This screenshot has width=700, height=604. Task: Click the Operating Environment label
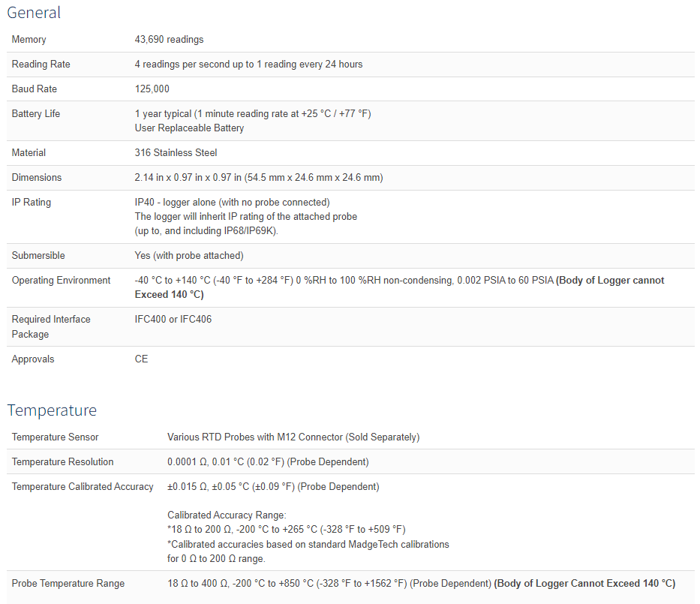[x=62, y=281]
